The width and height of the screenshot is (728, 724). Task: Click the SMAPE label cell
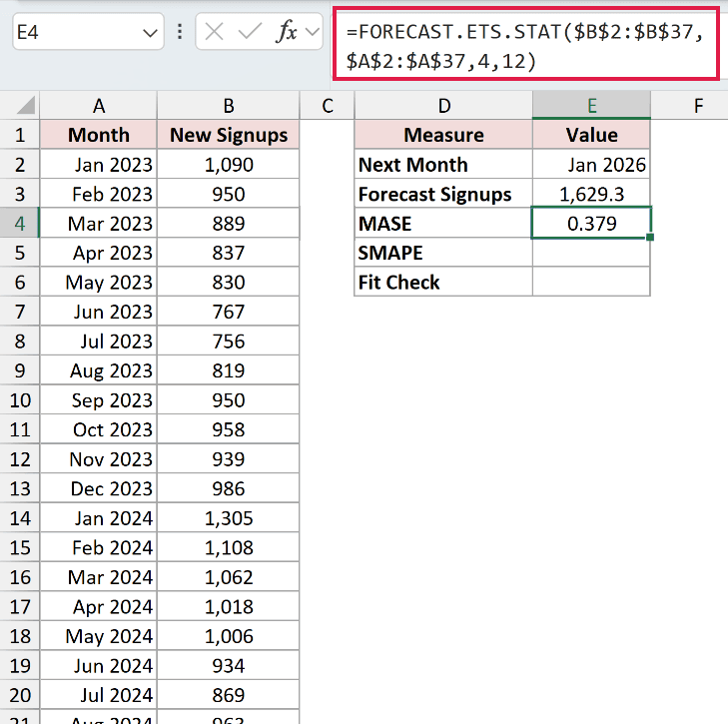pos(443,253)
